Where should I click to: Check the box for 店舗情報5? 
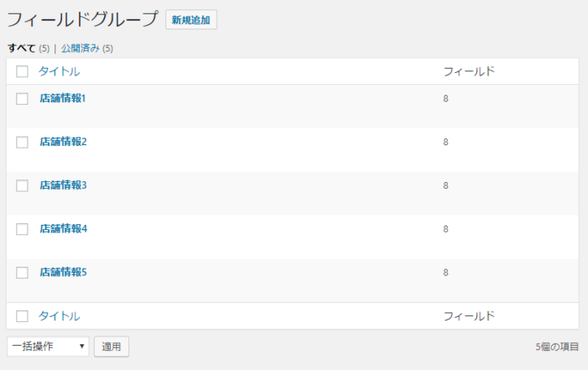(x=23, y=273)
